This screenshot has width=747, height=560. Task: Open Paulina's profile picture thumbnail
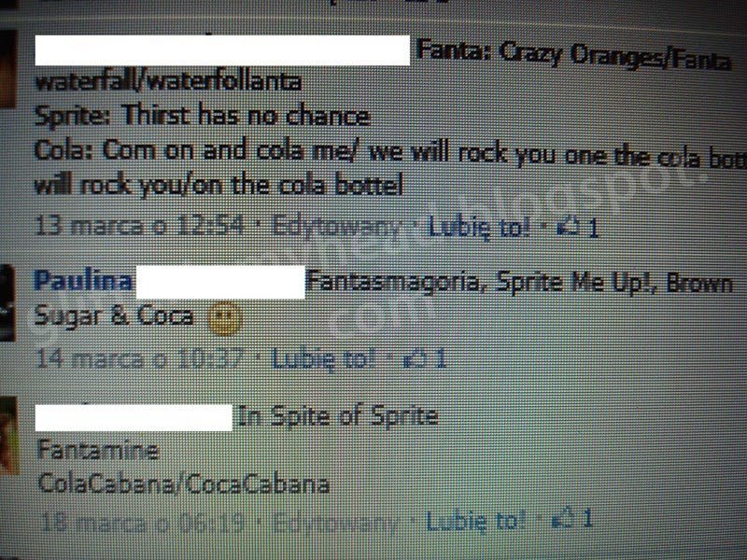tap(8, 302)
